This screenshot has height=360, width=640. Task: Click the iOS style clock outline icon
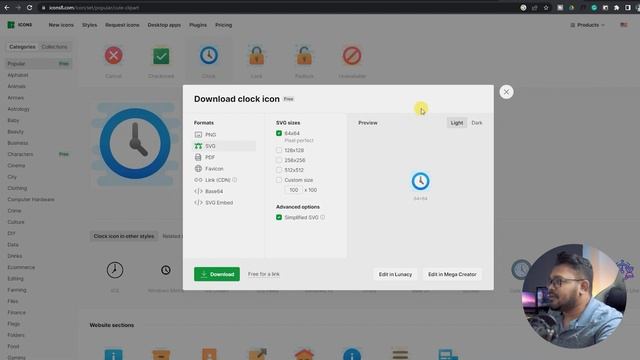(x=115, y=270)
